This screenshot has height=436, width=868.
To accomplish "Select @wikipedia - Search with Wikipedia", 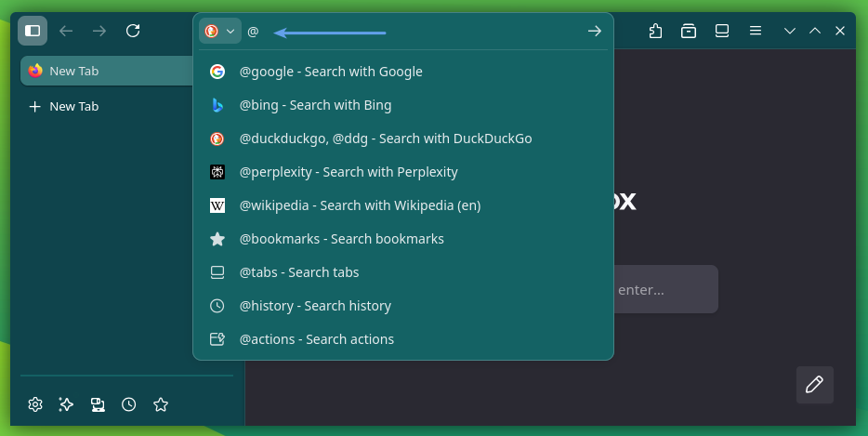I will pyautogui.click(x=360, y=205).
